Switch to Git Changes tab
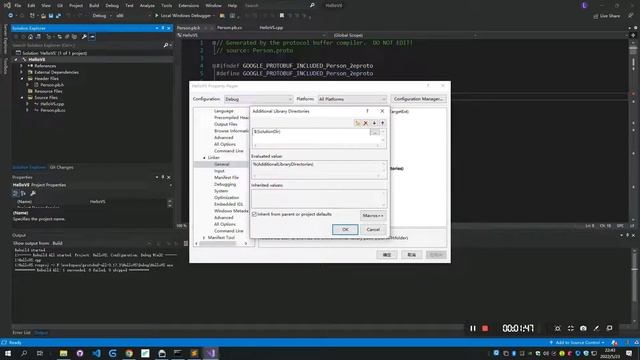This screenshot has height=360, width=640. pos(62,167)
